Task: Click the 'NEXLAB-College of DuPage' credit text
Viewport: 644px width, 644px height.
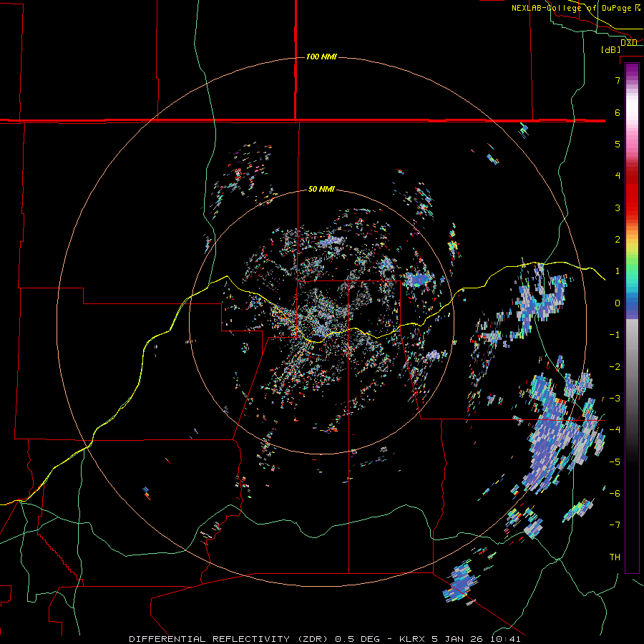Action: point(572,8)
